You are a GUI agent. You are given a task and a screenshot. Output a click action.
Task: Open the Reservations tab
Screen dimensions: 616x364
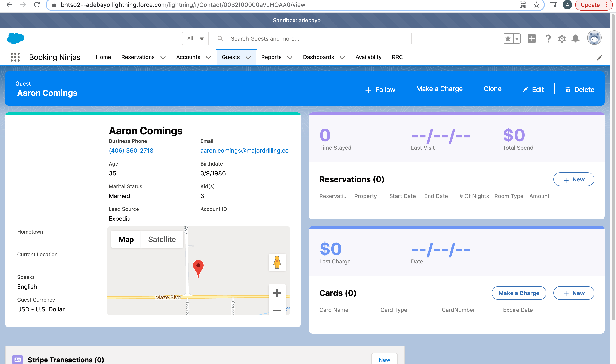[x=138, y=57]
